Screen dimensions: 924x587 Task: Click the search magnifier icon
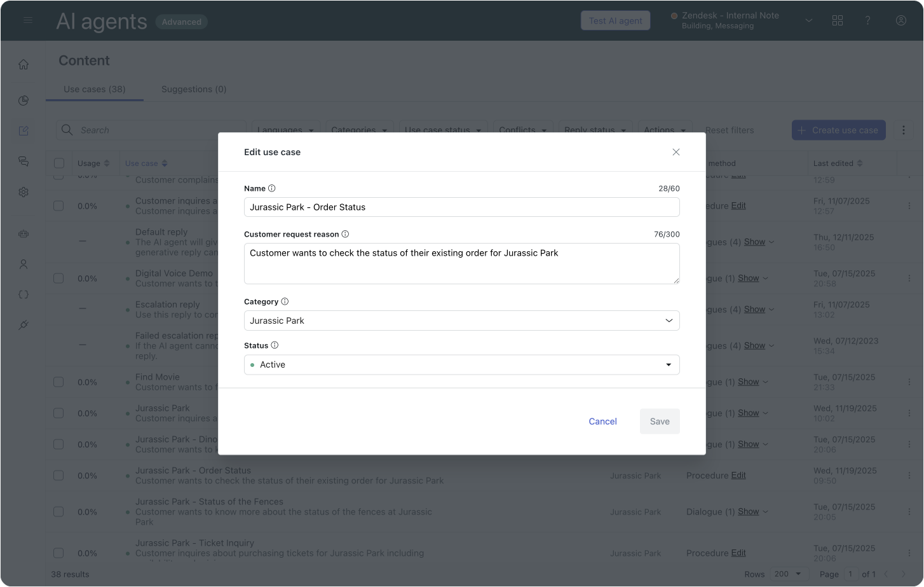67,130
